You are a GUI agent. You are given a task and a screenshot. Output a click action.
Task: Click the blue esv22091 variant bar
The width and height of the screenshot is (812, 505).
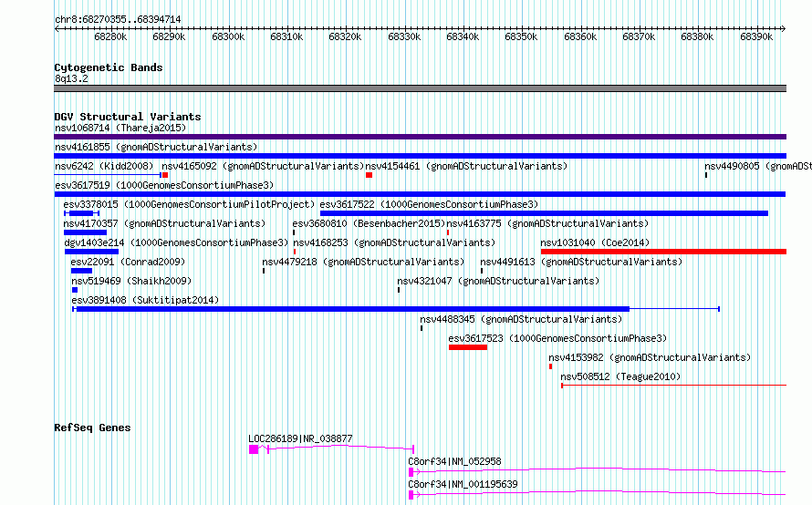[x=81, y=271]
